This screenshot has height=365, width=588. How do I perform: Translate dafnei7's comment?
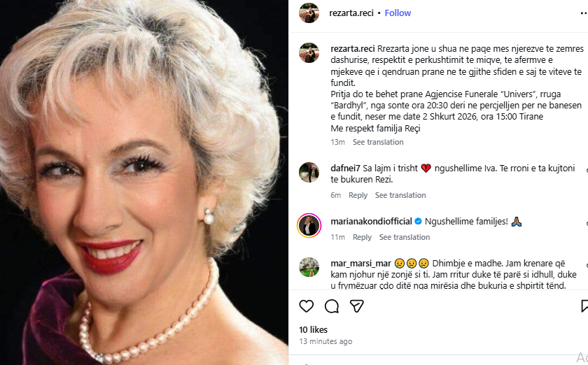(x=400, y=195)
